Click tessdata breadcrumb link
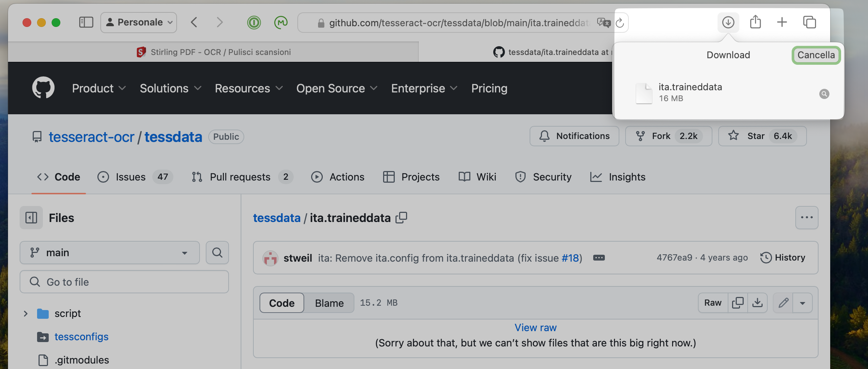Screen dimensions: 868x369 pos(277,218)
